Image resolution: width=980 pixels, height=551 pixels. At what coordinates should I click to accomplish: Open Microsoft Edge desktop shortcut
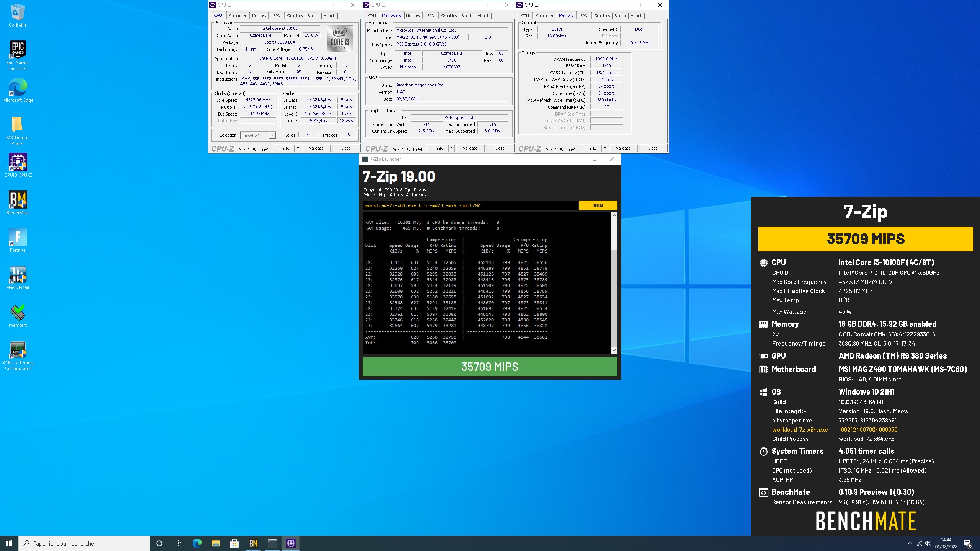click(18, 91)
